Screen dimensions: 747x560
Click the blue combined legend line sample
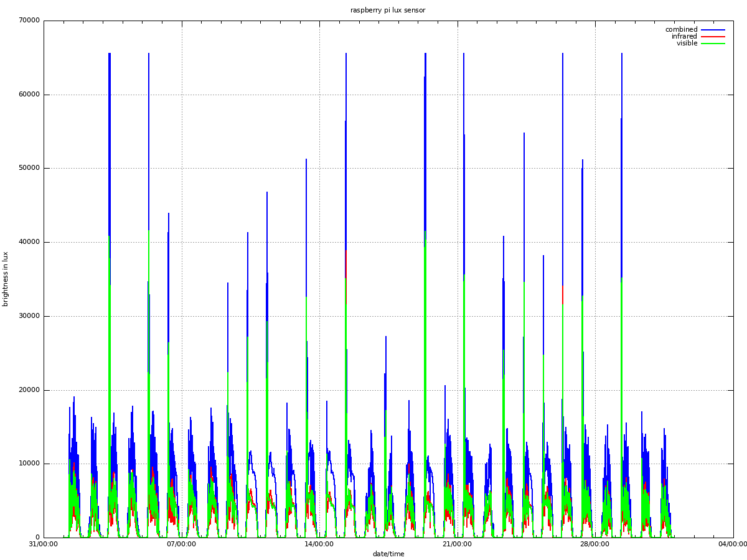pos(713,29)
